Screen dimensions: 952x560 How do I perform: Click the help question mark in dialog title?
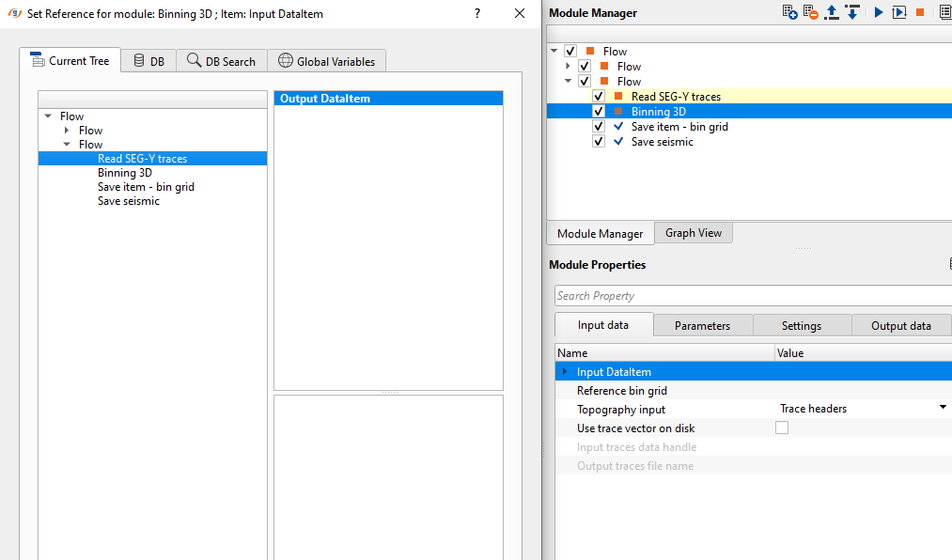click(x=477, y=13)
